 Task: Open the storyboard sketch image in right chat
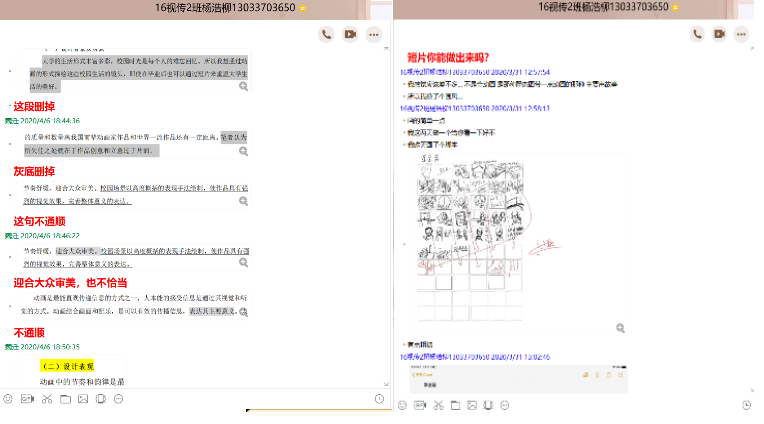(x=470, y=235)
